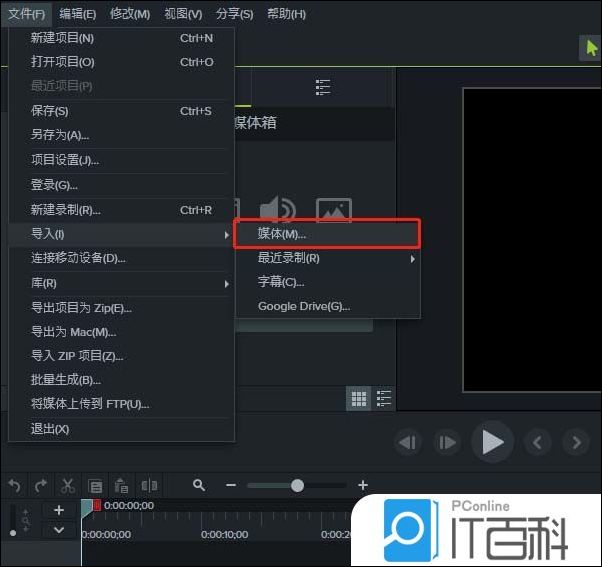Select Google Drive(G)... import option
602x567 pixels.
click(x=327, y=307)
